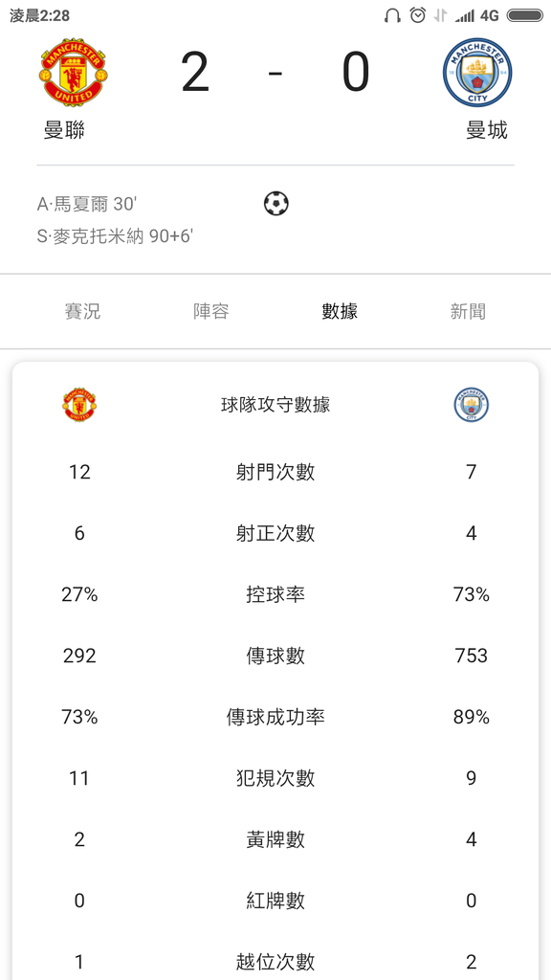Image resolution: width=551 pixels, height=980 pixels.
Task: Tap the 曼城 team name
Action: tap(487, 130)
